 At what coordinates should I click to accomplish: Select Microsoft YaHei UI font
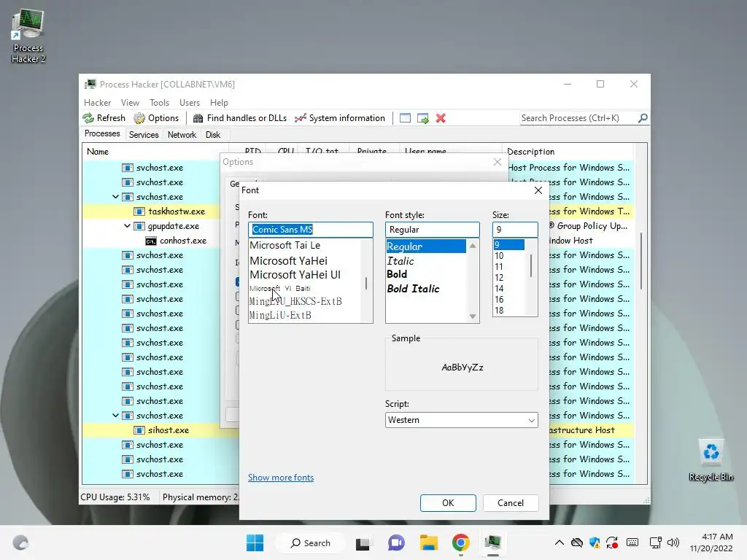tap(295, 275)
